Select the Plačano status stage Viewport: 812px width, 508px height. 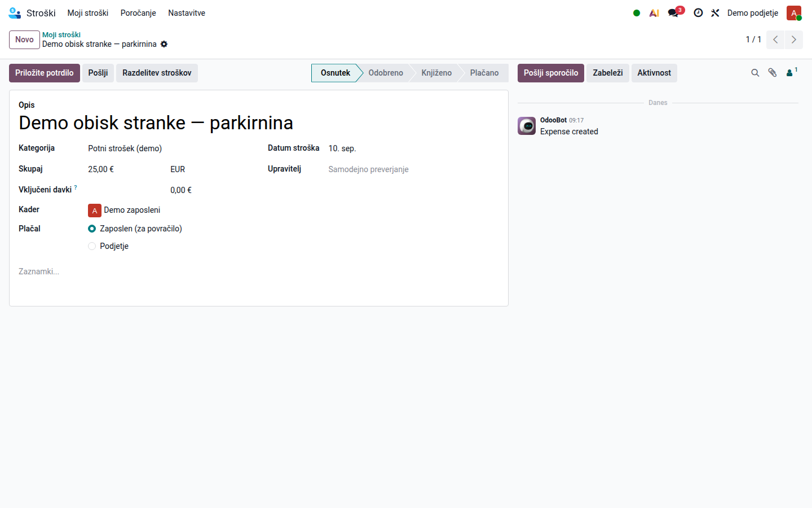click(484, 73)
